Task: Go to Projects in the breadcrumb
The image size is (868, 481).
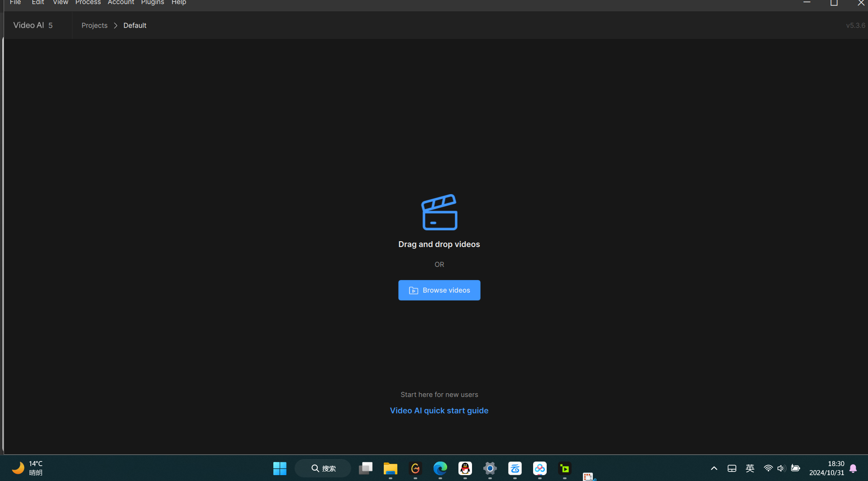Action: coord(94,25)
